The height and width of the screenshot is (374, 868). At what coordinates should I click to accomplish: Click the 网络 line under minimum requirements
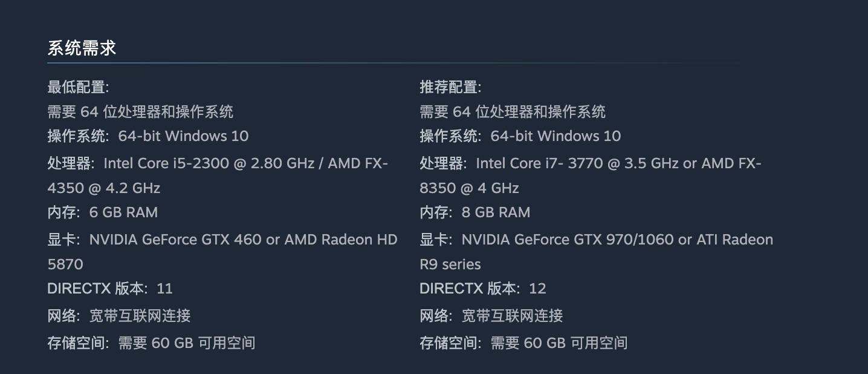[x=119, y=315]
